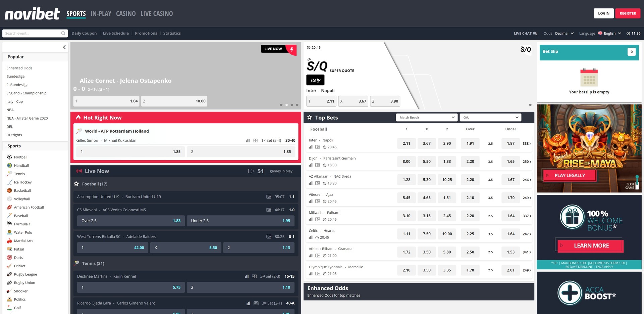
Task: Open the O/U market dropdown
Action: pos(490,118)
